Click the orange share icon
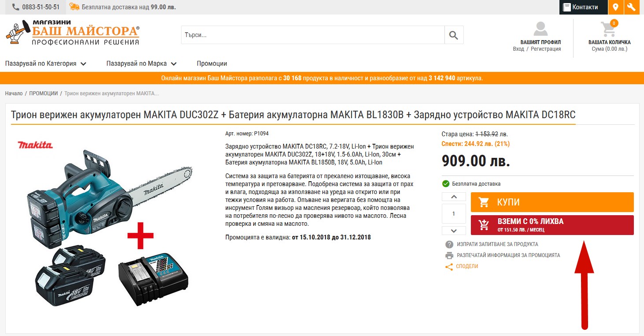 (449, 267)
